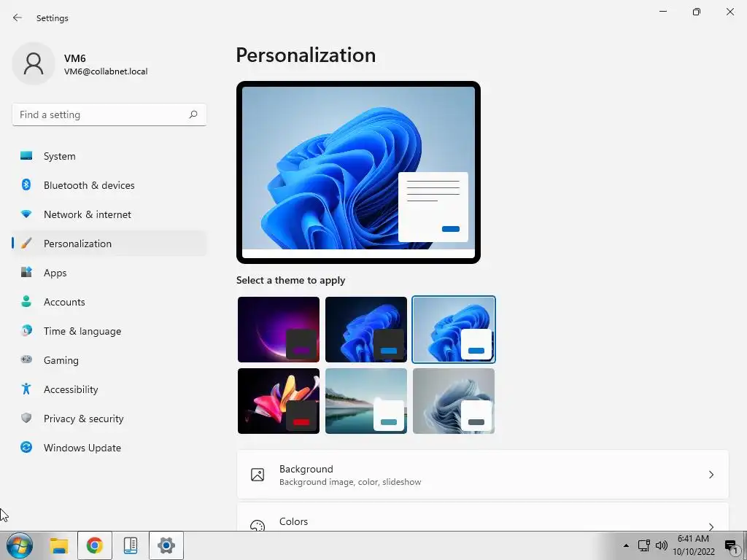Screen dimensions: 747x560
Task: Click the Bluetooth icon in sidebar
Action: click(x=26, y=184)
